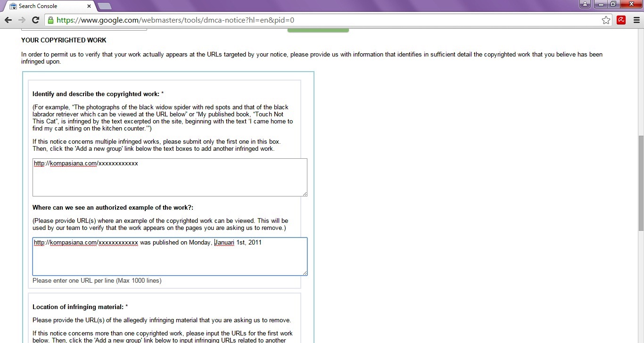The image size is (644, 343).
Task: Minimize the Chrome window
Action: [x=600, y=4]
